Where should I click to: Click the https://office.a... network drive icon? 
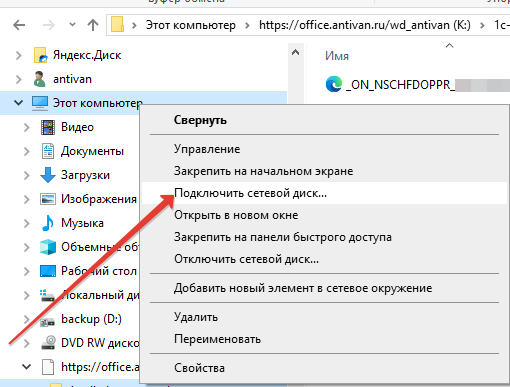[x=48, y=367]
